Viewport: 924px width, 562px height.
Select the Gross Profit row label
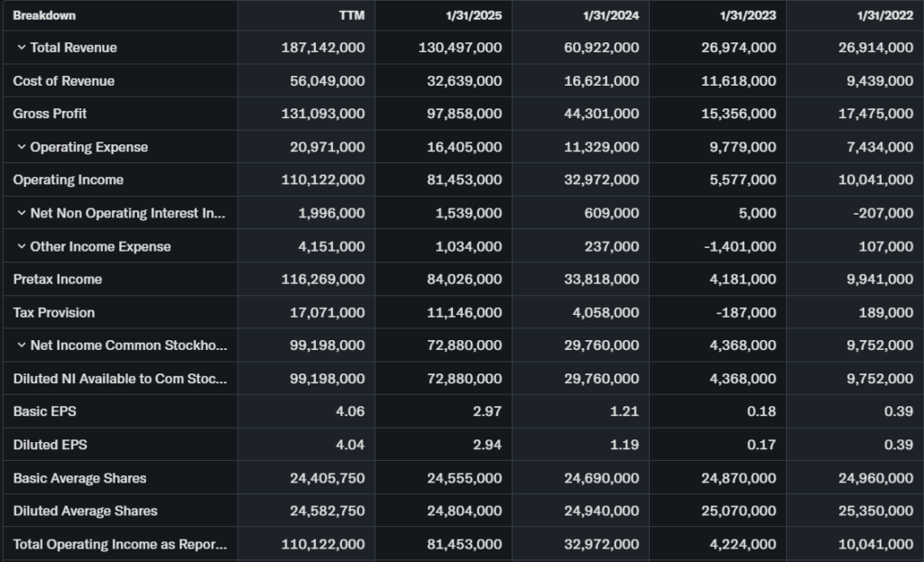51,114
